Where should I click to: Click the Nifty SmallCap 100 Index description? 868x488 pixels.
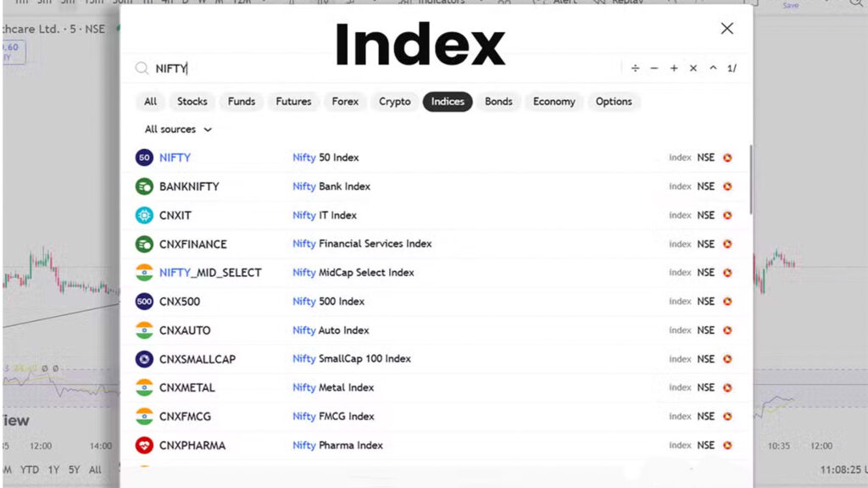(352, 359)
